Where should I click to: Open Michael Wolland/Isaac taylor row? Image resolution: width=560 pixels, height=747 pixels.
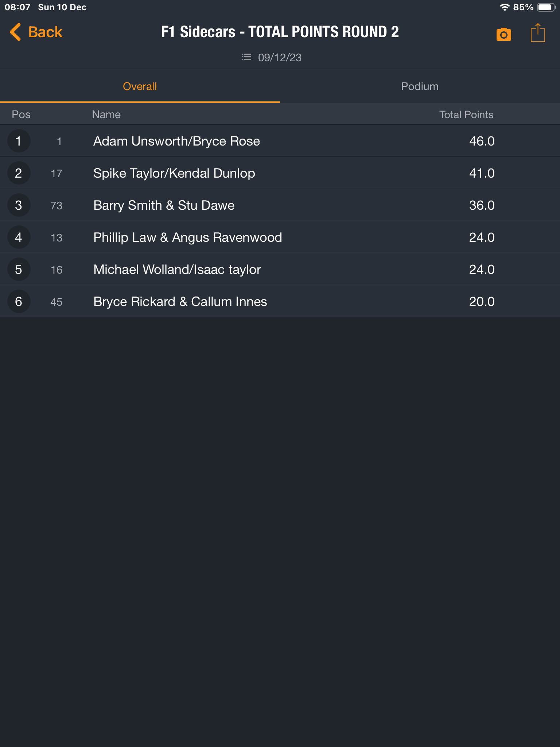coord(280,270)
